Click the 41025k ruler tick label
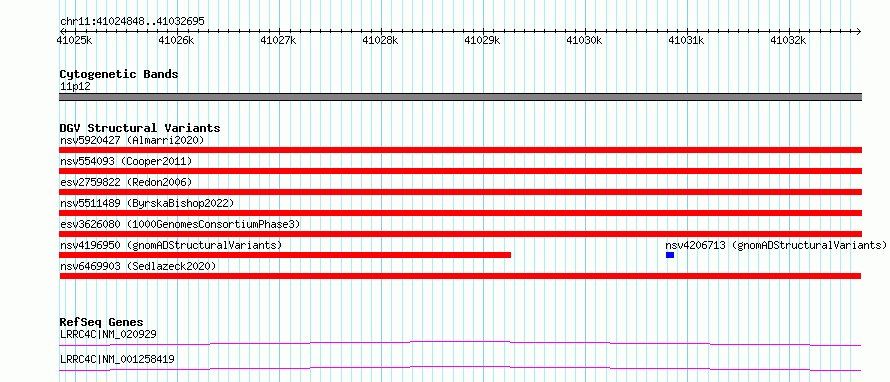Screen dimensions: 890x382 pos(74,40)
